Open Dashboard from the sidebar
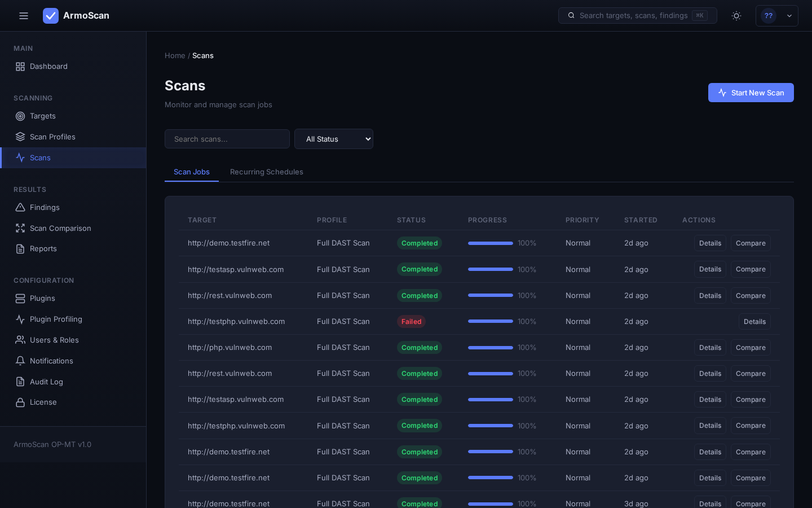 point(73,67)
